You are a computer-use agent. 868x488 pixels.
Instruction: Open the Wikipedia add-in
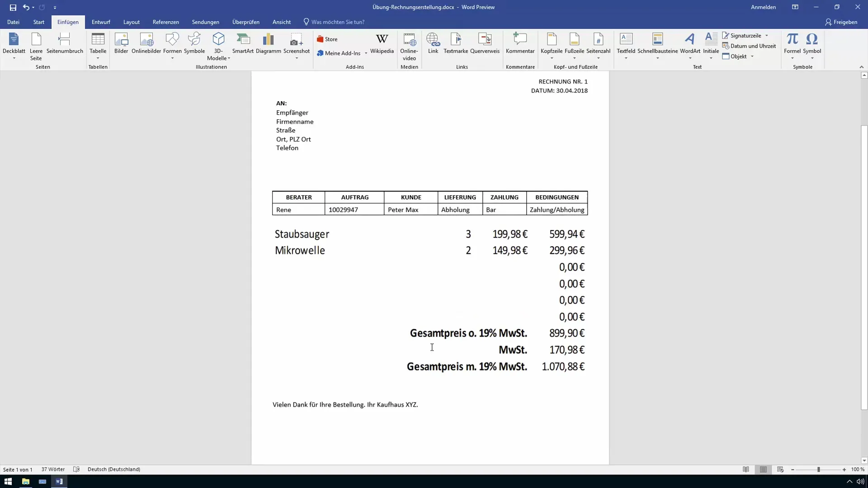click(x=382, y=44)
